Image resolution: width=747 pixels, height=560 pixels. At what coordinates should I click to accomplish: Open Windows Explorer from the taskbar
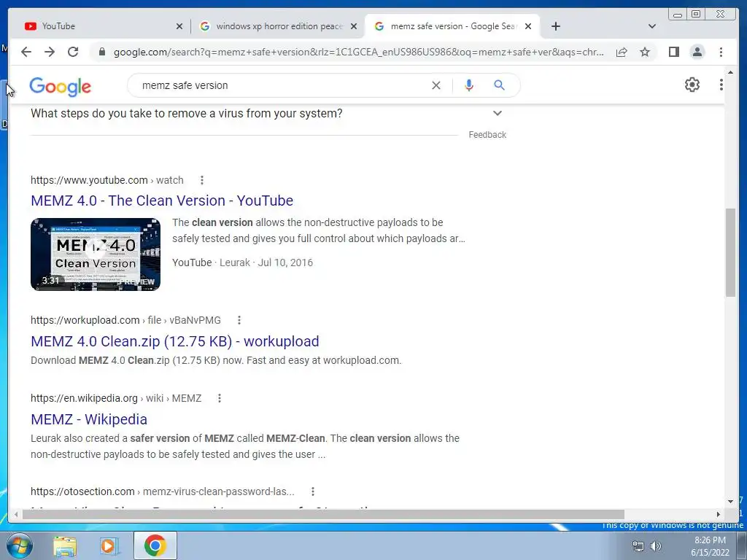[x=64, y=546]
